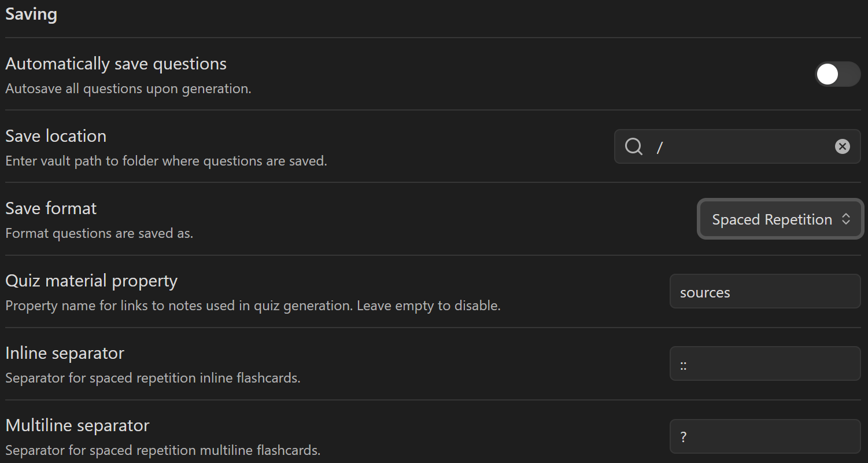Clear the Save location path with X icon

842,147
